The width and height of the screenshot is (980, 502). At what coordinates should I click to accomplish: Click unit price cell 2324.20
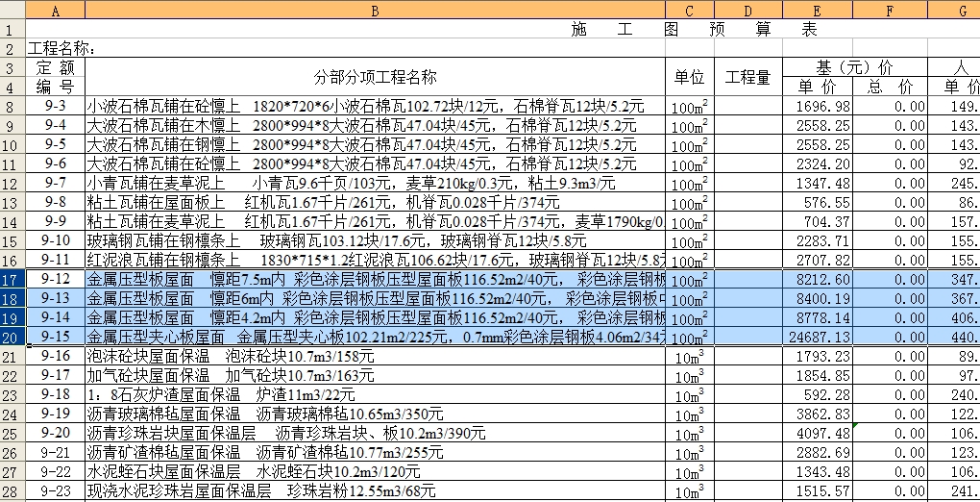tap(818, 163)
